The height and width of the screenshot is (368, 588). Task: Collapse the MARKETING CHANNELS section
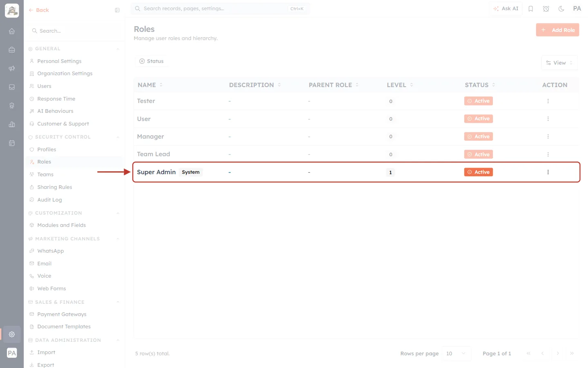[x=118, y=239]
